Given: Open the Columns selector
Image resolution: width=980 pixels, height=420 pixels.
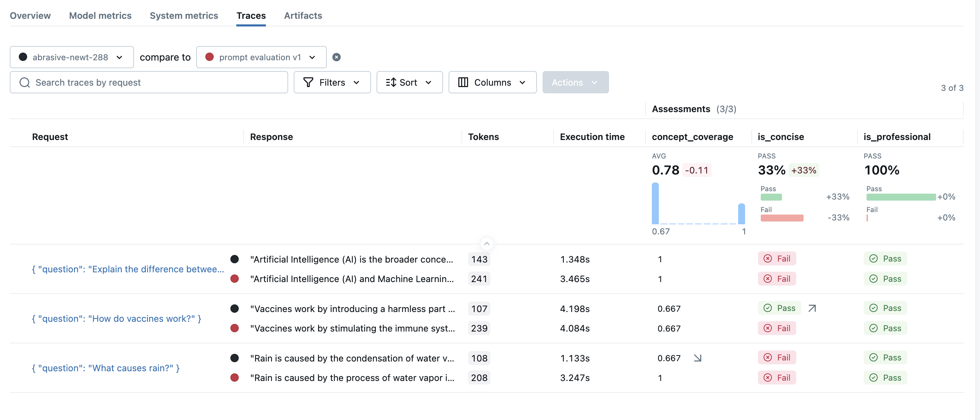Looking at the screenshot, I should pos(492,82).
